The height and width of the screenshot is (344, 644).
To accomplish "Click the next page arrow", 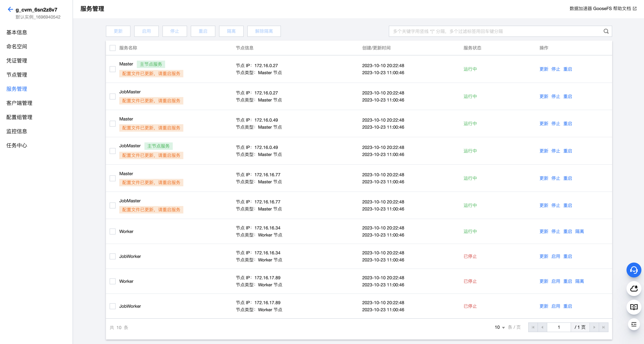I will tap(594, 327).
